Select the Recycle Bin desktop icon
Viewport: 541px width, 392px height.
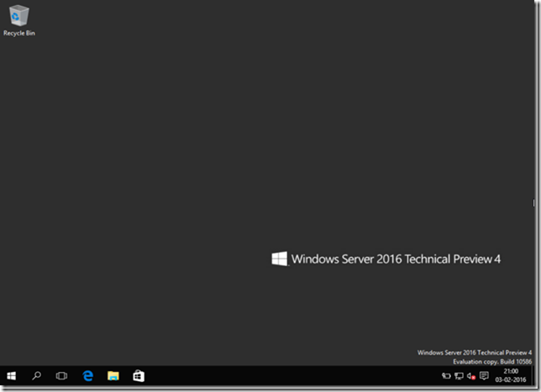[x=19, y=21]
